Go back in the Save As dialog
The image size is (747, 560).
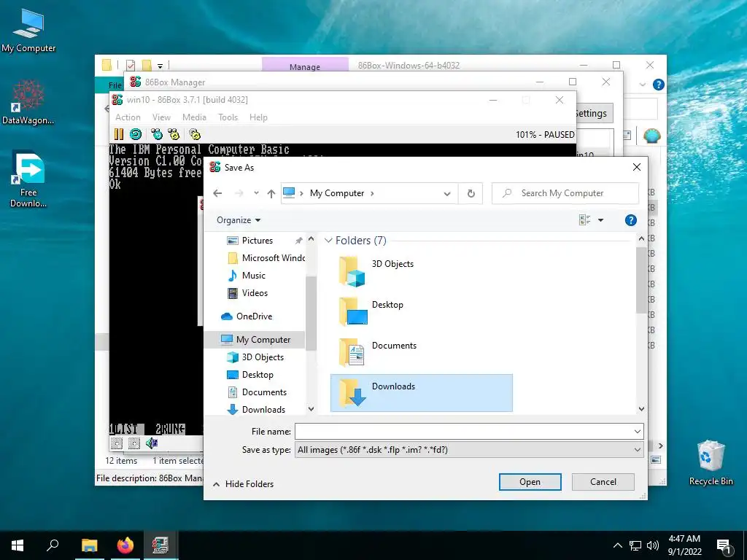click(217, 193)
